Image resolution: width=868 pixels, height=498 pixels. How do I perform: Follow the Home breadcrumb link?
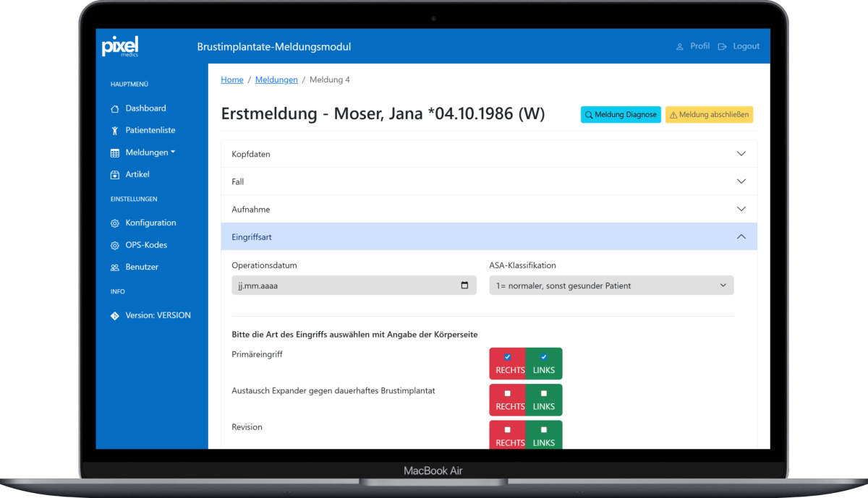tap(232, 80)
